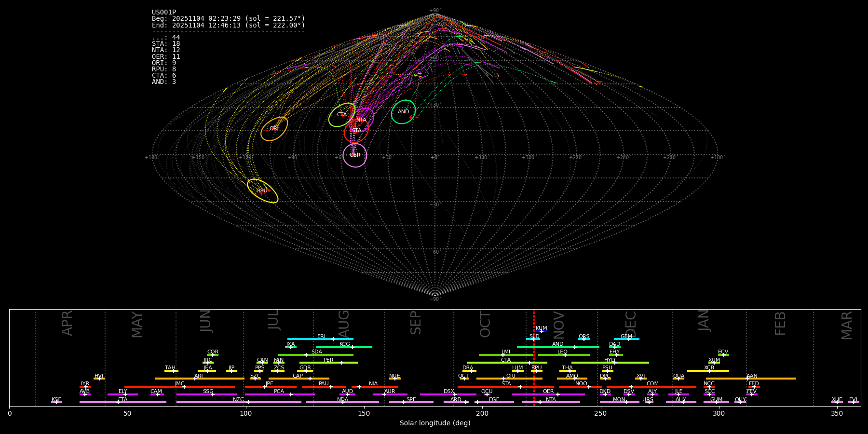Viewport: 868px width, 434px height.
Task: Click the ORI radiant ellipse on the sky map
Action: tap(274, 129)
